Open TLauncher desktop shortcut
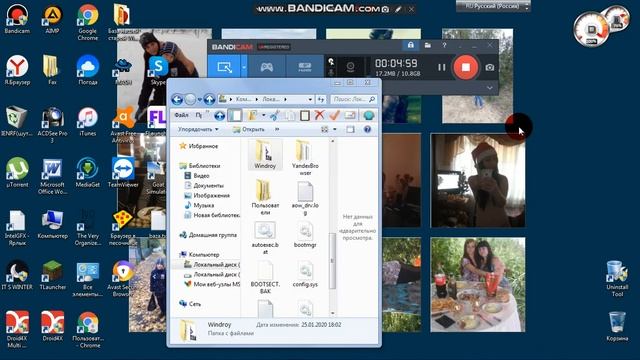640x360 pixels. click(52, 276)
